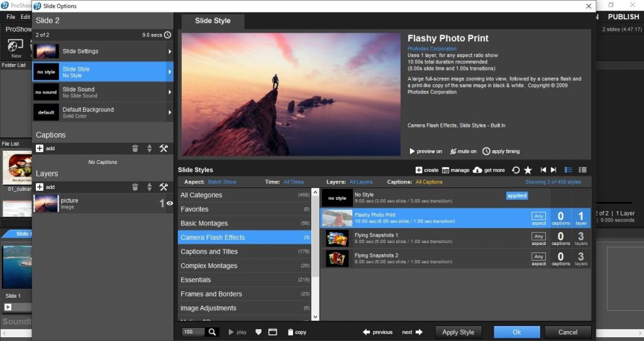Image resolution: width=644 pixels, height=341 pixels.
Task: Toggle visibility eye of picture layer
Action: (169, 203)
